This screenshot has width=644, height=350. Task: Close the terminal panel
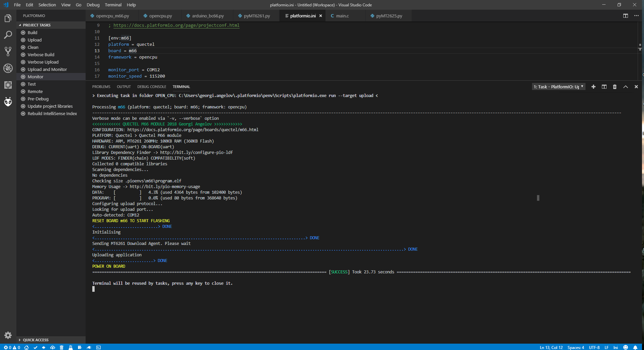pyautogui.click(x=636, y=87)
